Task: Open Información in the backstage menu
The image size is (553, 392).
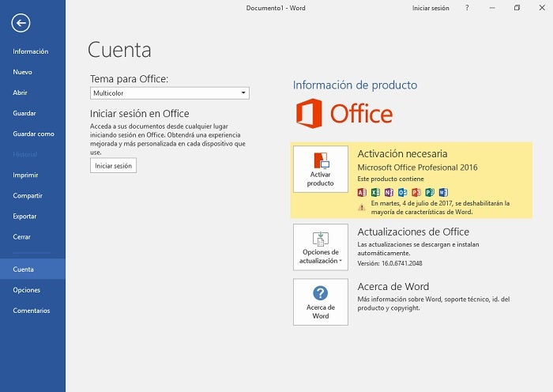Action: 31,51
